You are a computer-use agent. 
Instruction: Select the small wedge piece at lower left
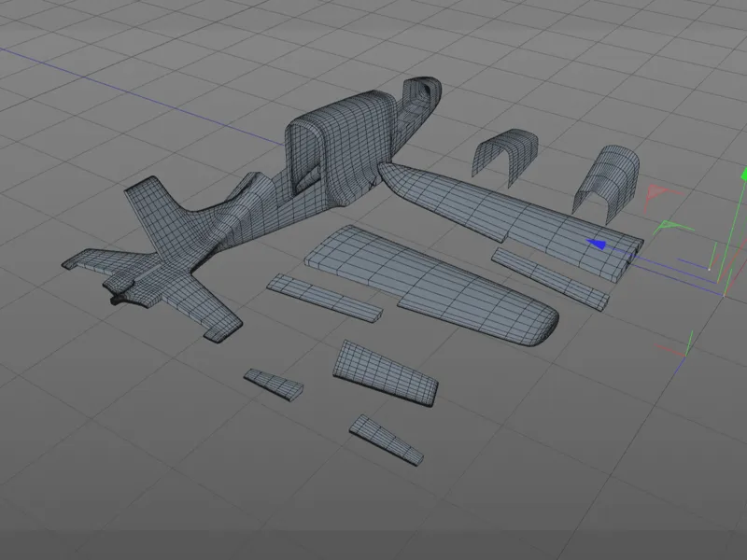click(274, 384)
